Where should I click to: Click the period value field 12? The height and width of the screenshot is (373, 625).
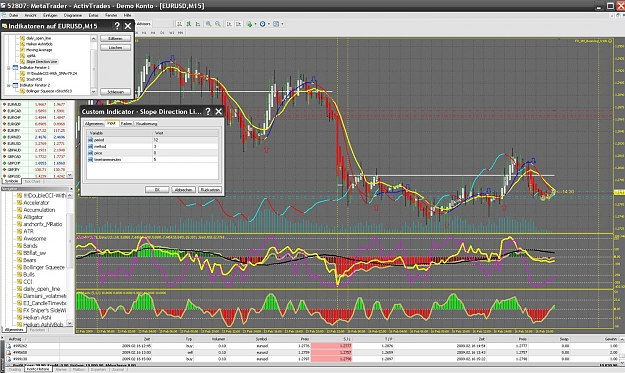tap(185, 140)
